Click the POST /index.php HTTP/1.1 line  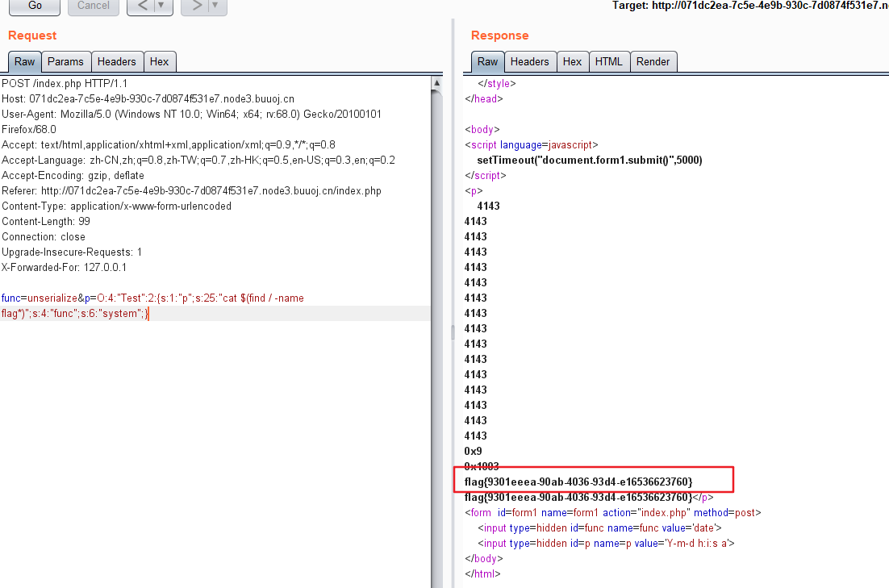point(65,83)
